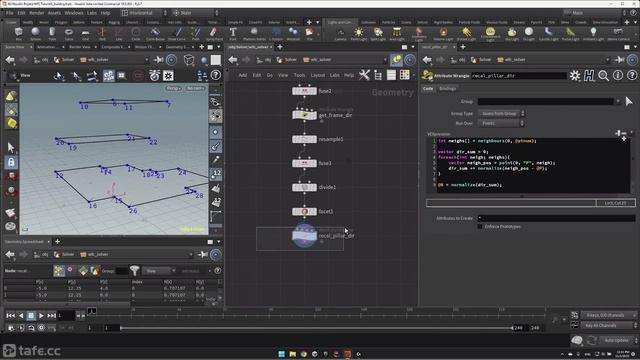This screenshot has height=360, width=640.
Task: Toggle primitives attribute class in spreadsheet
Action: coord(83,270)
